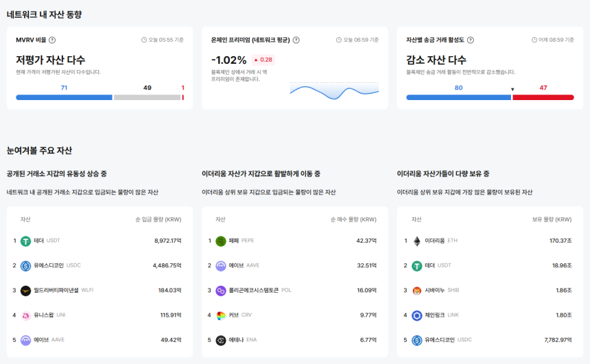This screenshot has width=590, height=364.
Task: Click the Curve CRV coin icon
Action: (x=220, y=315)
